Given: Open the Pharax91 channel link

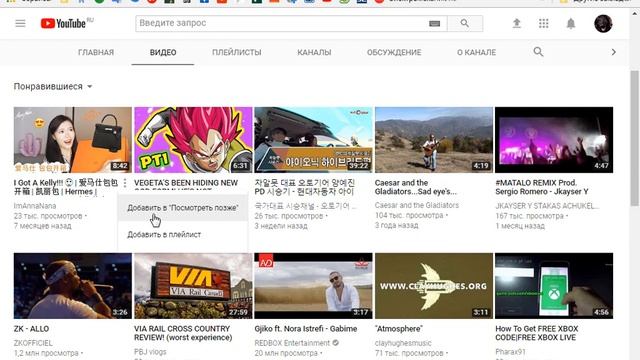Looking at the screenshot, I should (511, 351).
